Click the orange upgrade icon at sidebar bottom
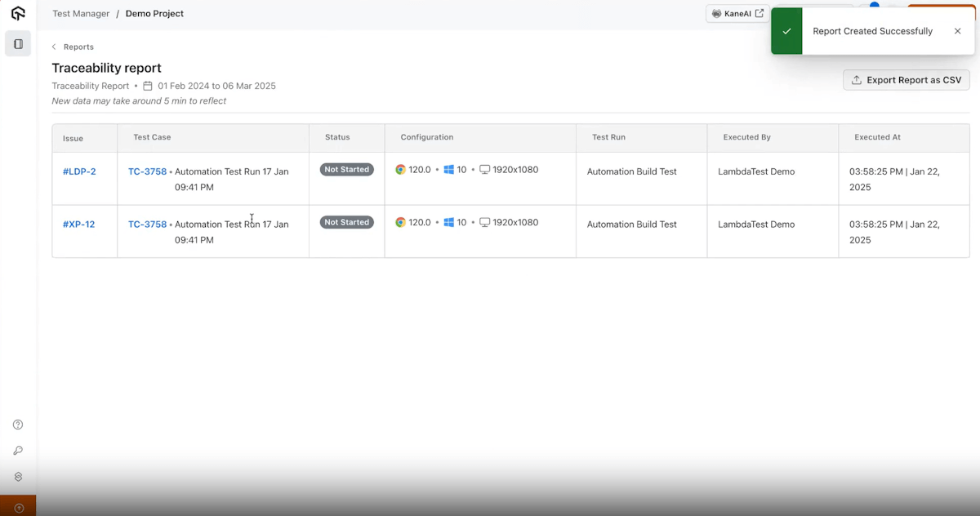This screenshot has width=980, height=516. 18,508
